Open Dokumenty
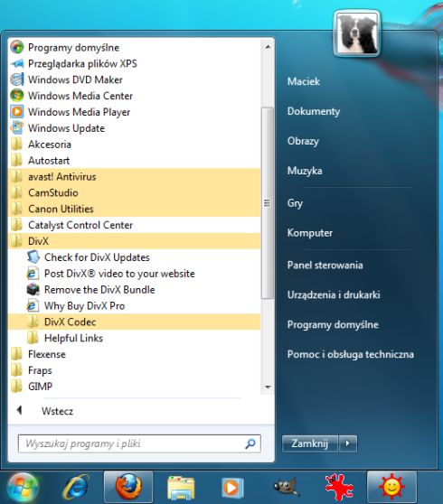This screenshot has width=443, height=504. point(314,111)
